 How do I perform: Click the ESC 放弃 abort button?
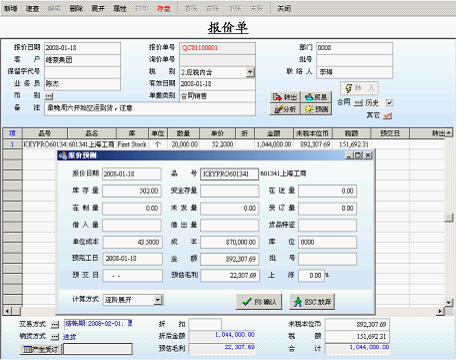click(x=312, y=302)
